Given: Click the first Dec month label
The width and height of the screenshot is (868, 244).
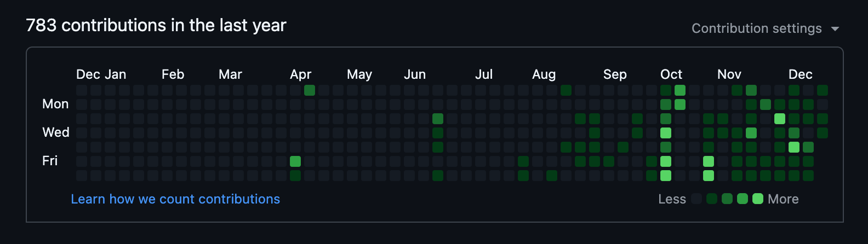Looking at the screenshot, I should 88,74.
